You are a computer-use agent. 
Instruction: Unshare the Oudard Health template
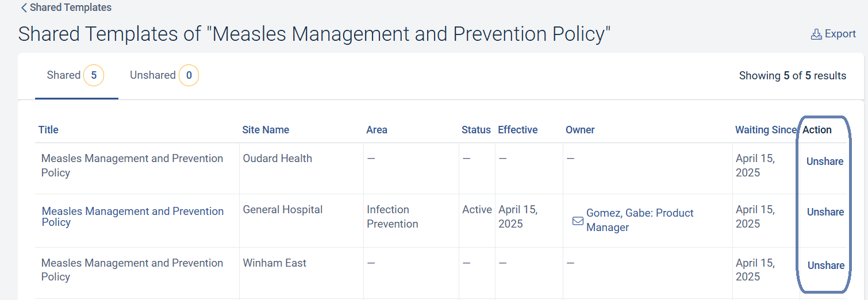(824, 161)
